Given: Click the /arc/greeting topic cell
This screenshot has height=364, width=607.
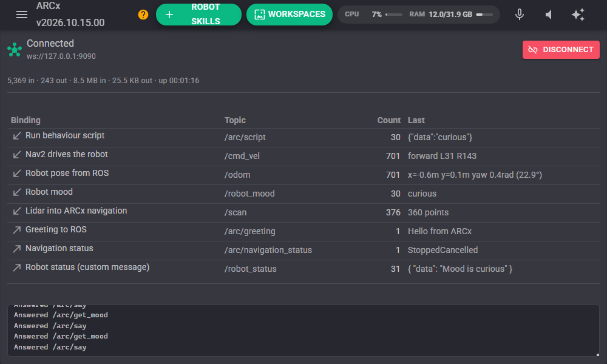Looking at the screenshot, I should 249,231.
